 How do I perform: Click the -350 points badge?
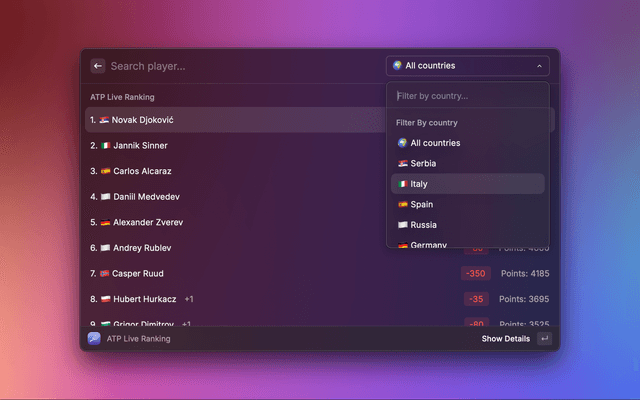coord(475,273)
